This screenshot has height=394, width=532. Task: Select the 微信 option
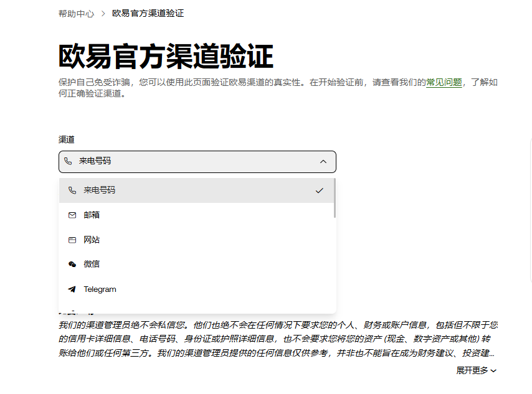pyautogui.click(x=197, y=264)
